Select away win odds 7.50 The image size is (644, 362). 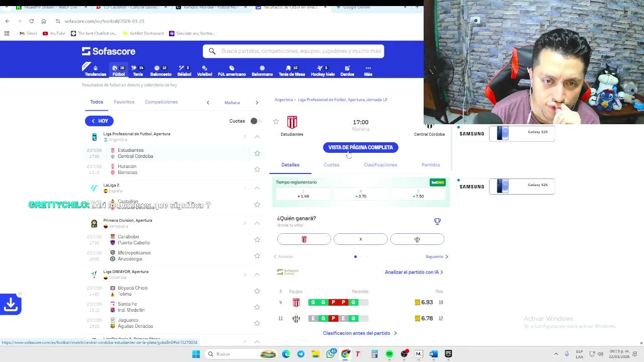click(418, 194)
